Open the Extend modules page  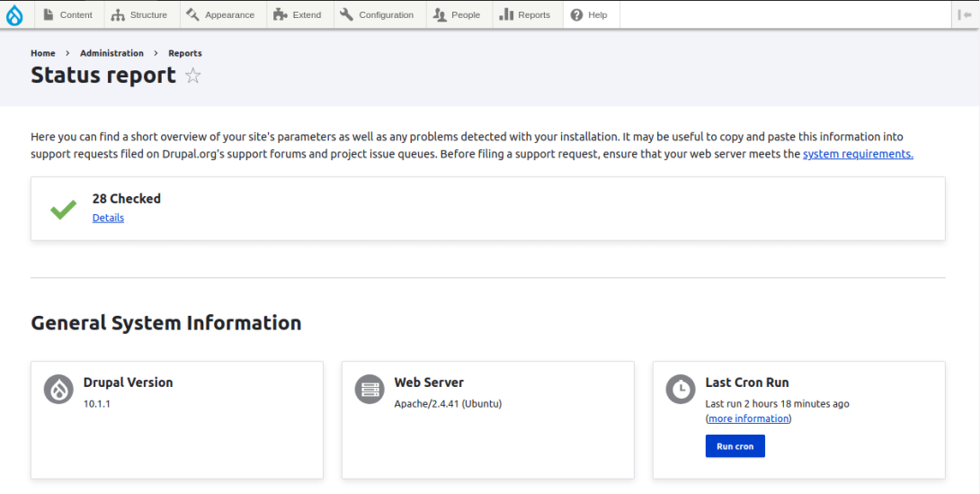pos(298,14)
